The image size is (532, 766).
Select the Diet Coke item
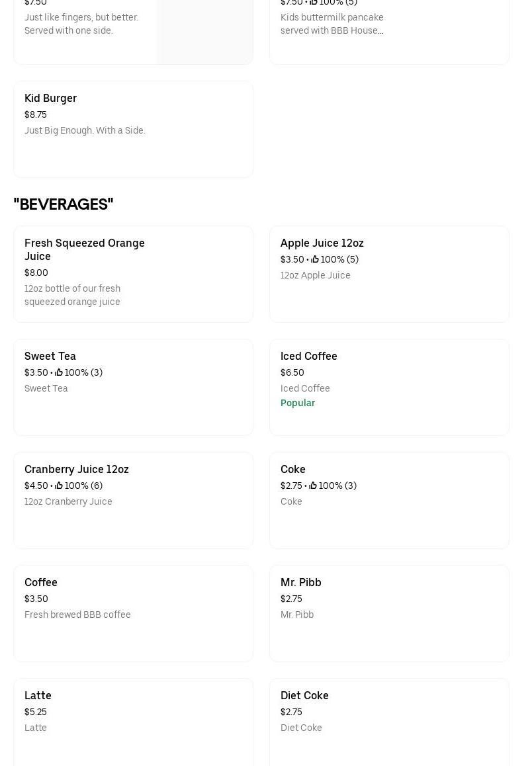[x=304, y=695]
